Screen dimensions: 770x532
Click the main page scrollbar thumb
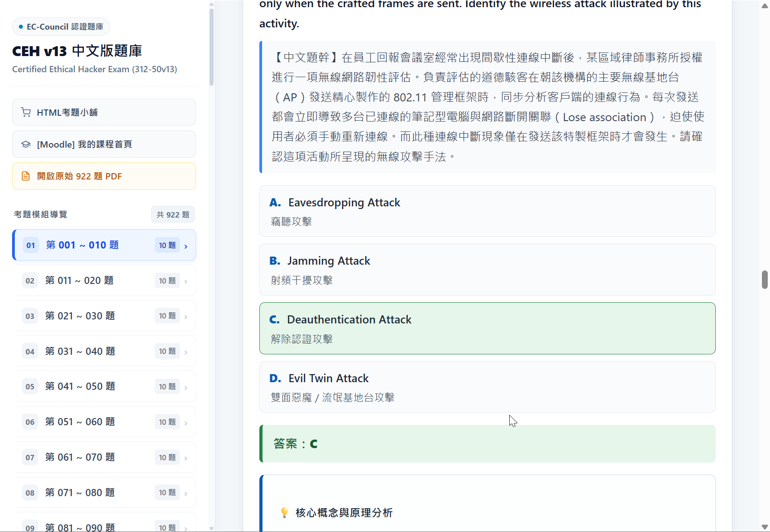[765, 279]
